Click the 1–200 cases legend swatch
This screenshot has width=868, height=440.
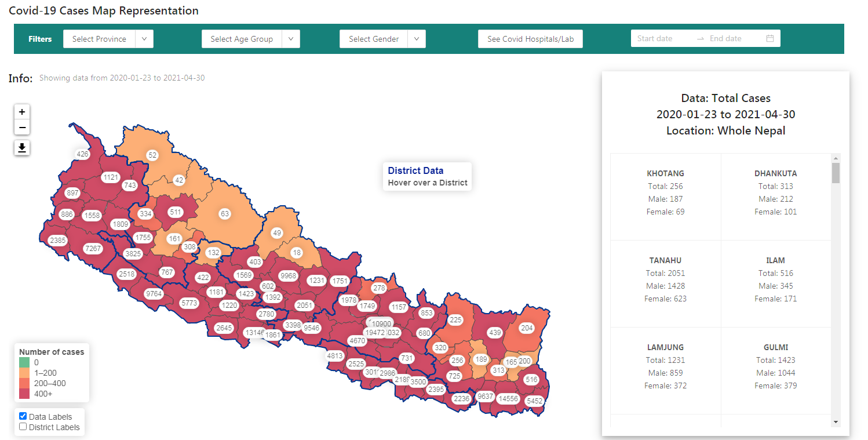point(24,373)
